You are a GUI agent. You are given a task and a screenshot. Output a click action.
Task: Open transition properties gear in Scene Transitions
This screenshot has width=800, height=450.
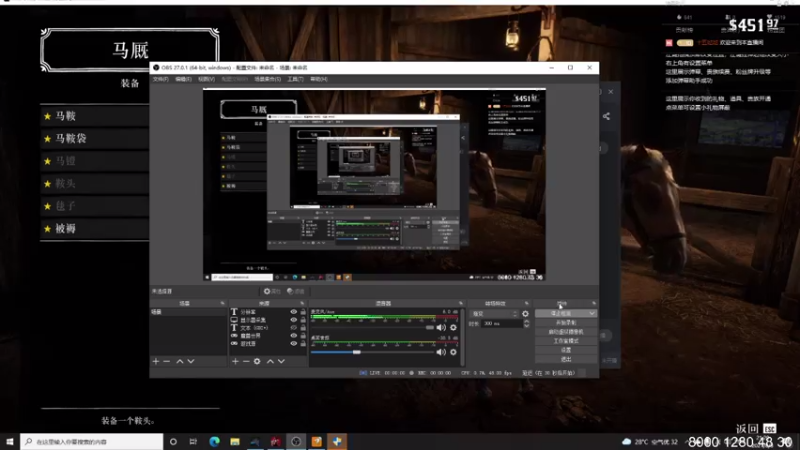pos(526,314)
